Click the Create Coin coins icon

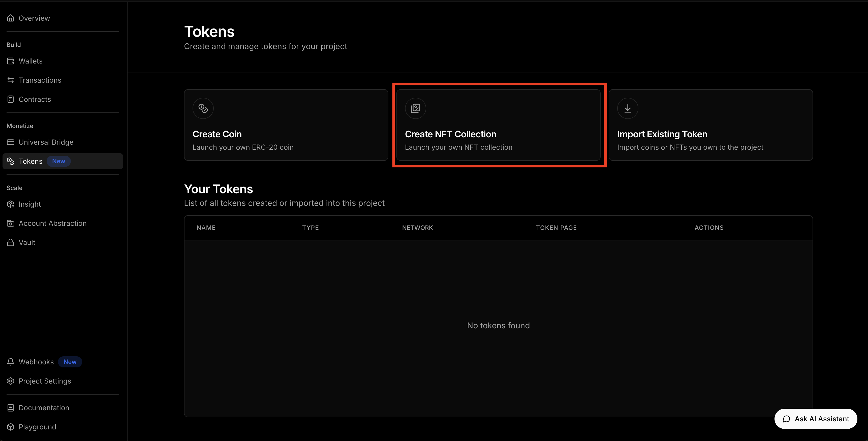[203, 108]
